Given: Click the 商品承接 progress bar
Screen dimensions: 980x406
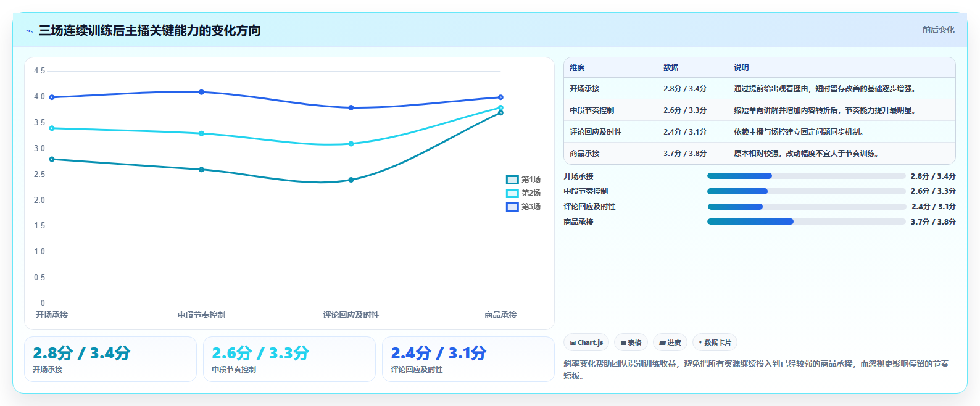Looking at the screenshot, I should [806, 222].
